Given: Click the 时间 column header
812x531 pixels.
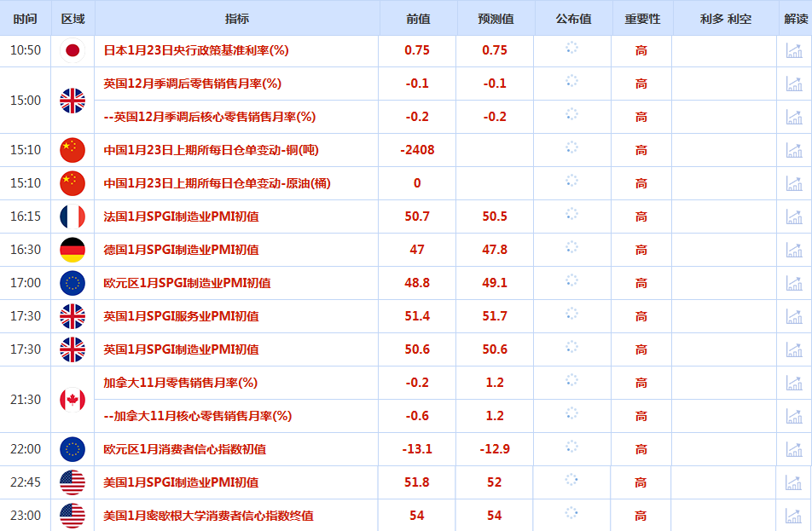Looking at the screenshot, I should [26, 19].
